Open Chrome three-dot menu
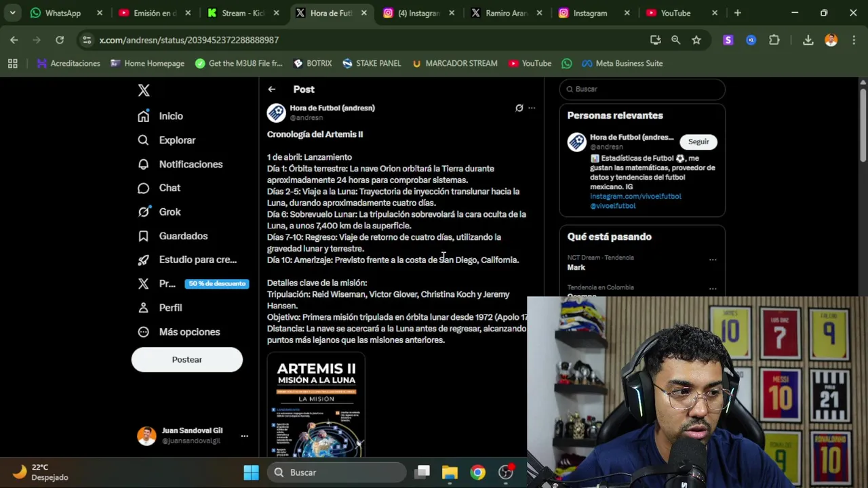This screenshot has width=868, height=488. click(x=852, y=40)
